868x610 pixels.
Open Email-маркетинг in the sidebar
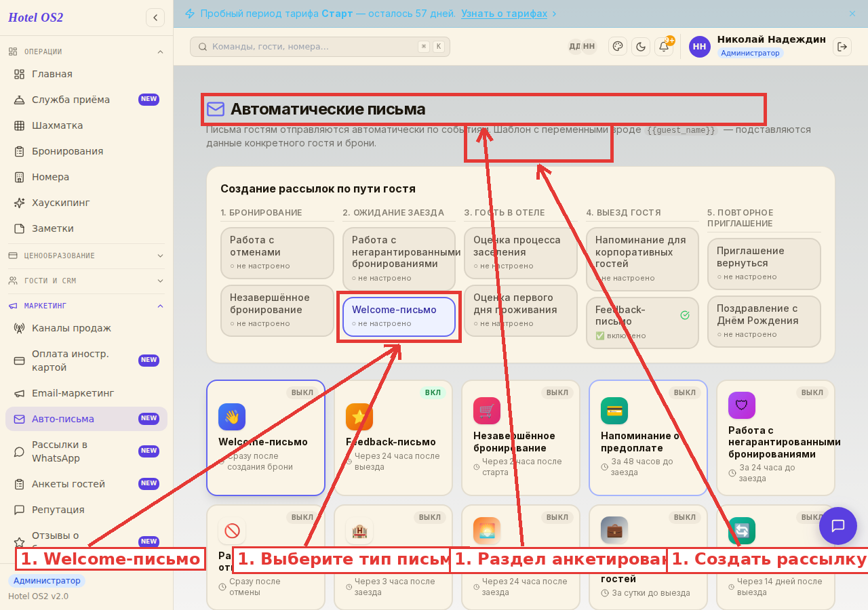tap(86, 393)
